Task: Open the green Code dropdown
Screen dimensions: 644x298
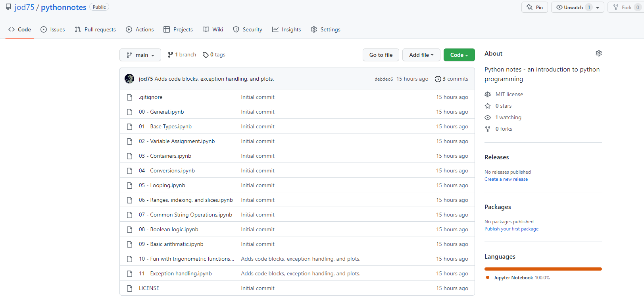Action: tap(459, 55)
